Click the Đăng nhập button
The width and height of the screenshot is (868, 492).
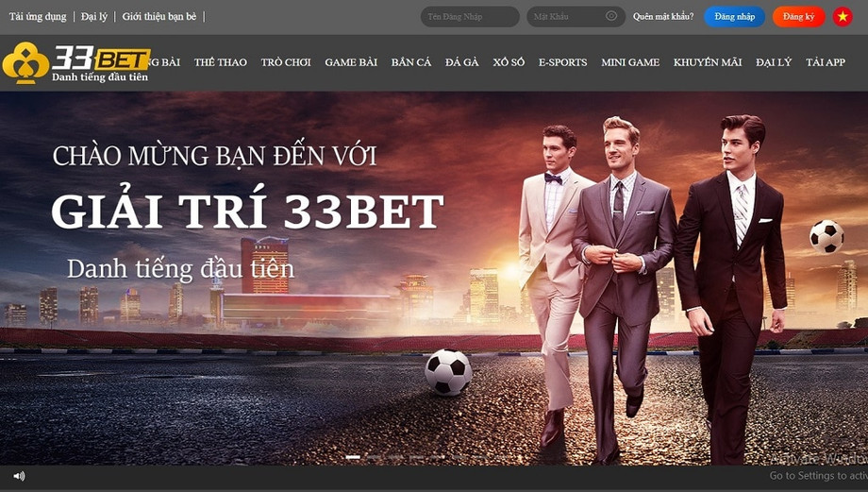point(735,17)
